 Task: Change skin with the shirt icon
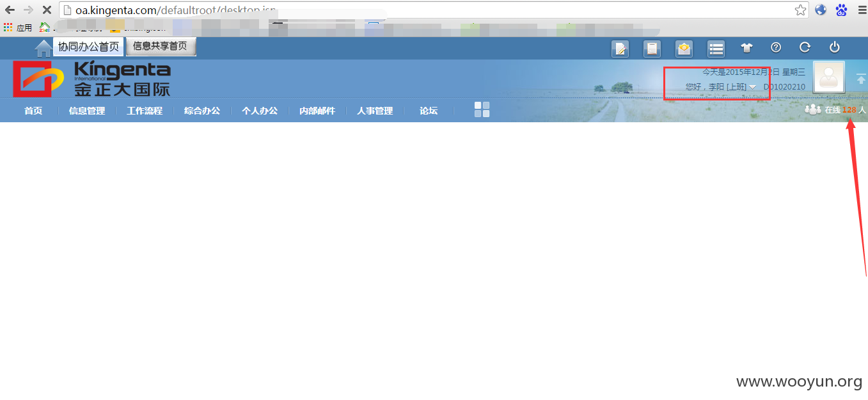(746, 47)
